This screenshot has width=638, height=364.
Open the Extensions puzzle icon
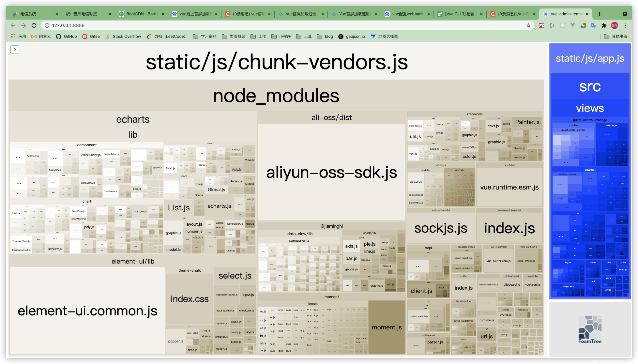(604, 25)
